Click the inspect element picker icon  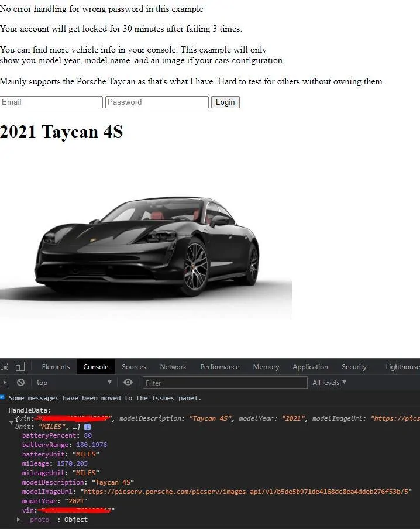(x=5, y=367)
